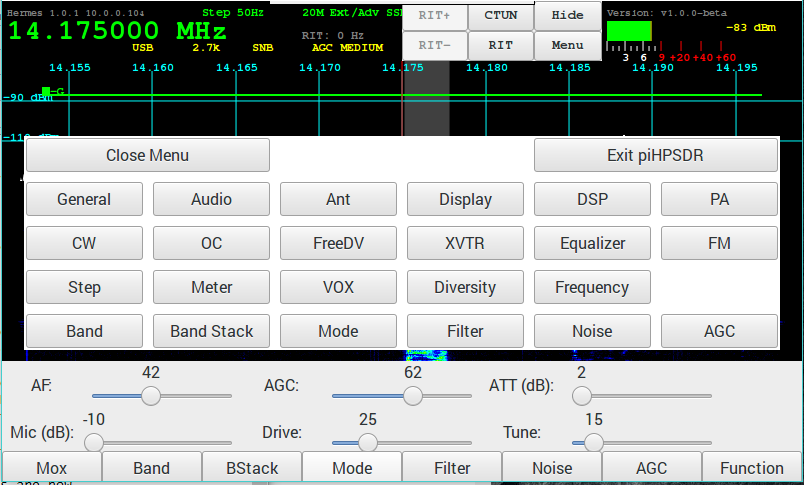Click the Tune slider handle
804x485 pixels.
click(x=593, y=442)
